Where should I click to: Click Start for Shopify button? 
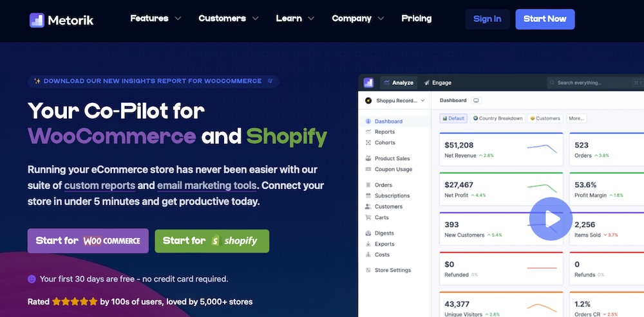pos(212,240)
